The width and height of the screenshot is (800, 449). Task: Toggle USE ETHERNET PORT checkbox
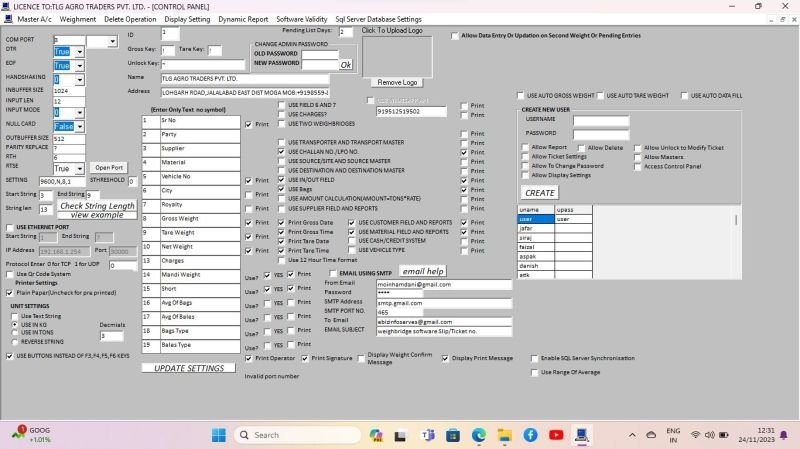10,227
